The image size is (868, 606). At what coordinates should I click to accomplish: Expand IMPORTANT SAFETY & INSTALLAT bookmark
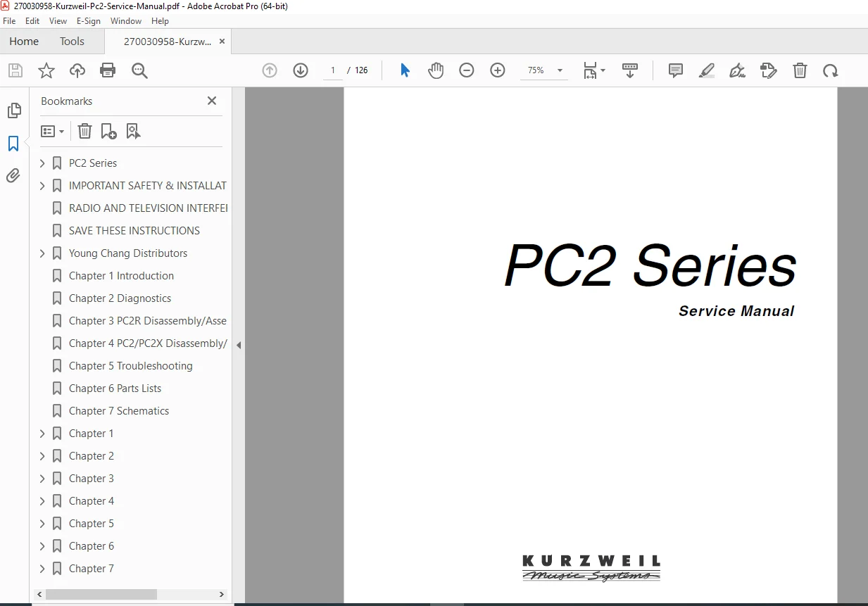click(42, 186)
